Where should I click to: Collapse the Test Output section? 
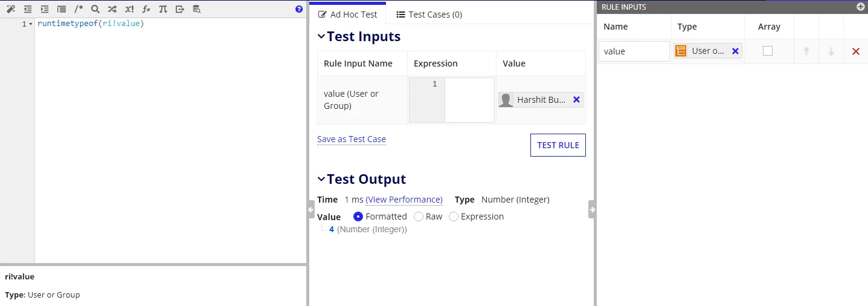click(x=321, y=180)
